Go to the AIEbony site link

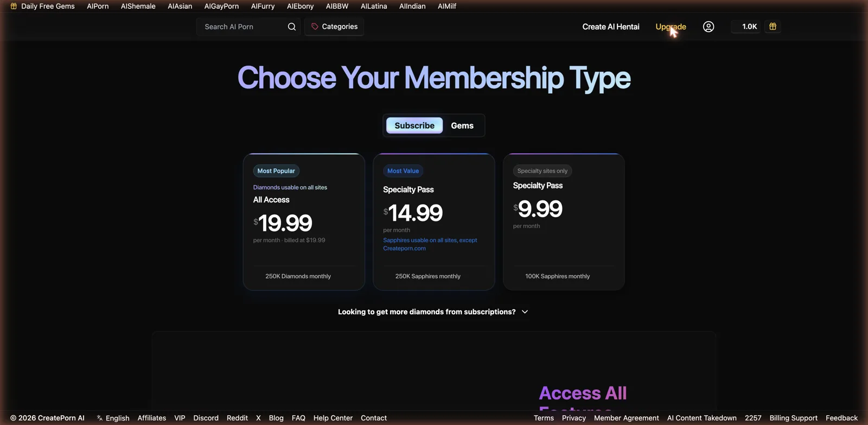[x=301, y=6]
